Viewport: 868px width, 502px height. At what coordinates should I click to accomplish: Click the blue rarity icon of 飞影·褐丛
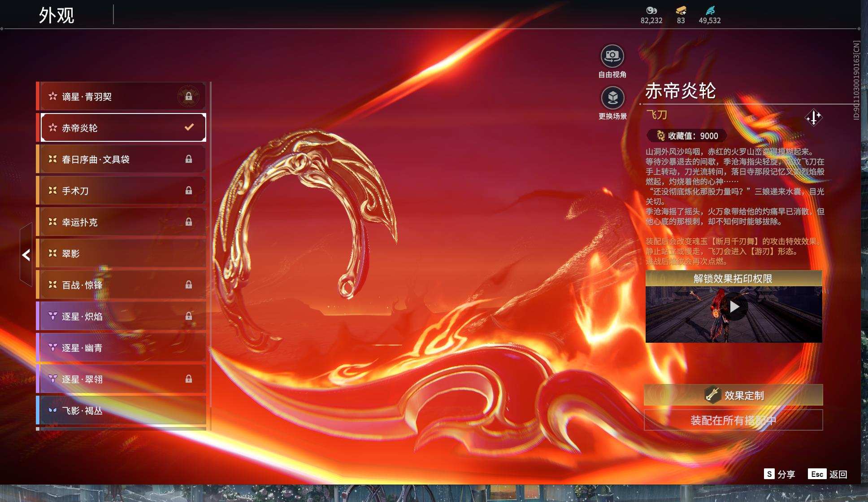pyautogui.click(x=53, y=410)
